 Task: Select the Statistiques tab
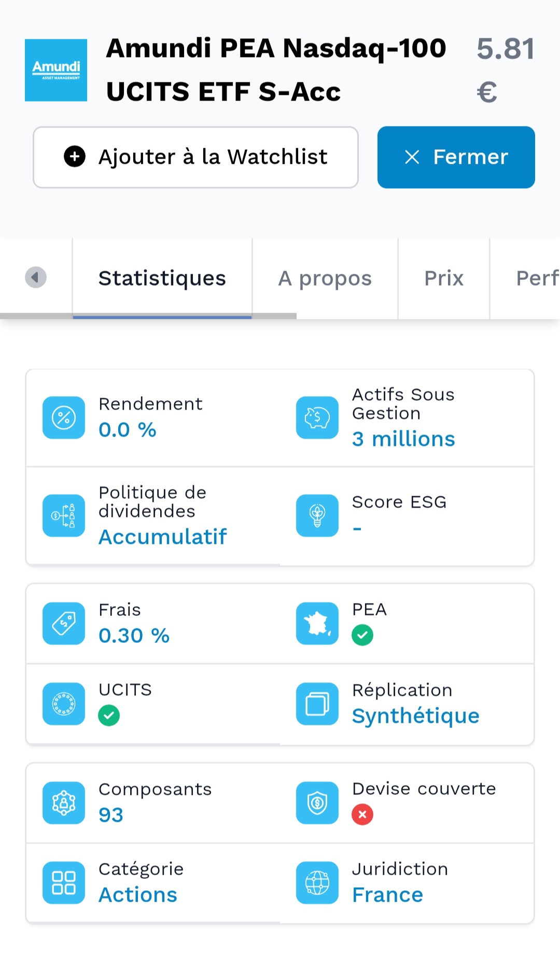click(x=162, y=278)
